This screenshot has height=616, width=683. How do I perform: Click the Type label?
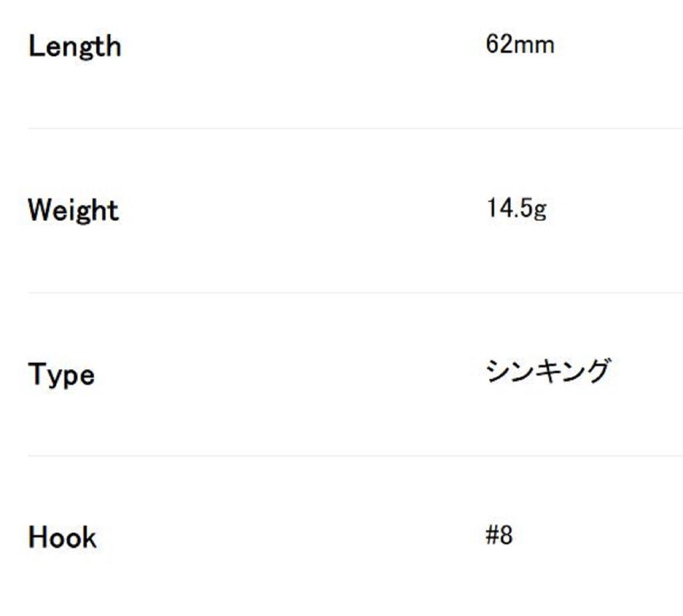(61, 375)
